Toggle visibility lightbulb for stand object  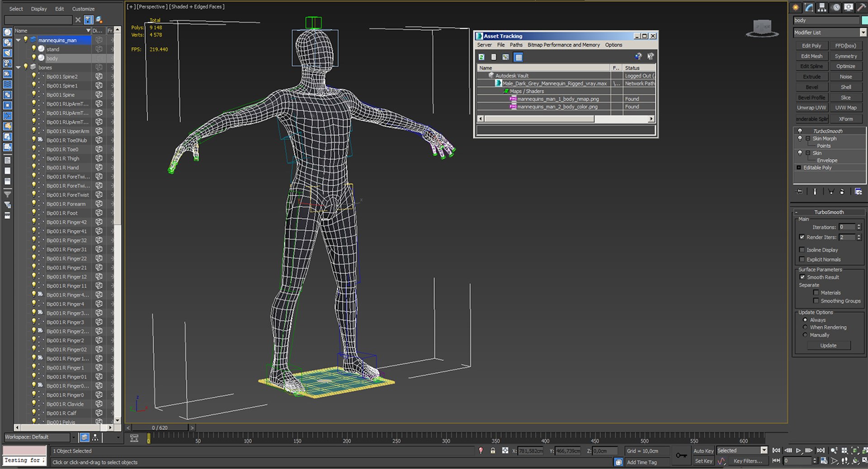tap(33, 49)
